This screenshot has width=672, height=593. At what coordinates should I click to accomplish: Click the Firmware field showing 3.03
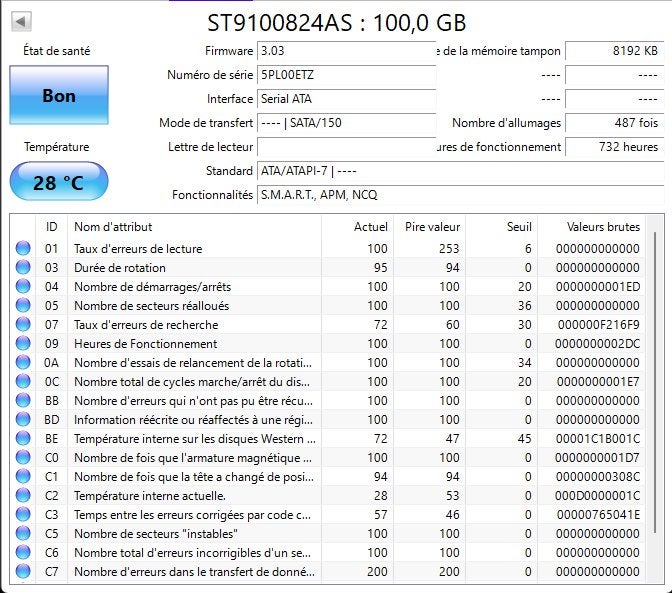pyautogui.click(x=346, y=51)
